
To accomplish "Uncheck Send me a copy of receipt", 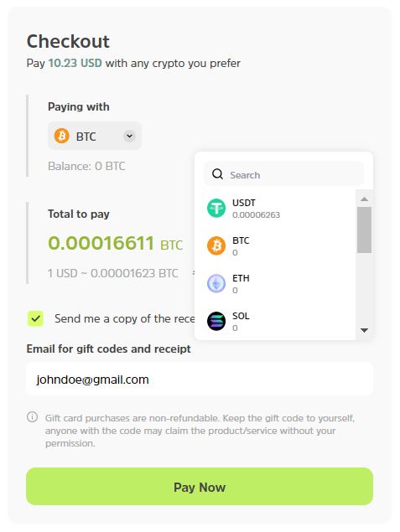I will [36, 318].
